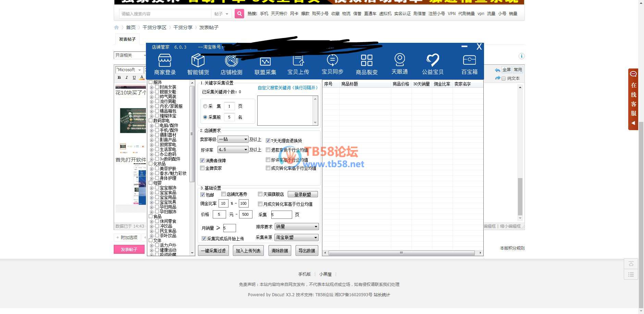Sort by 佣金比率 column header

tap(442, 84)
